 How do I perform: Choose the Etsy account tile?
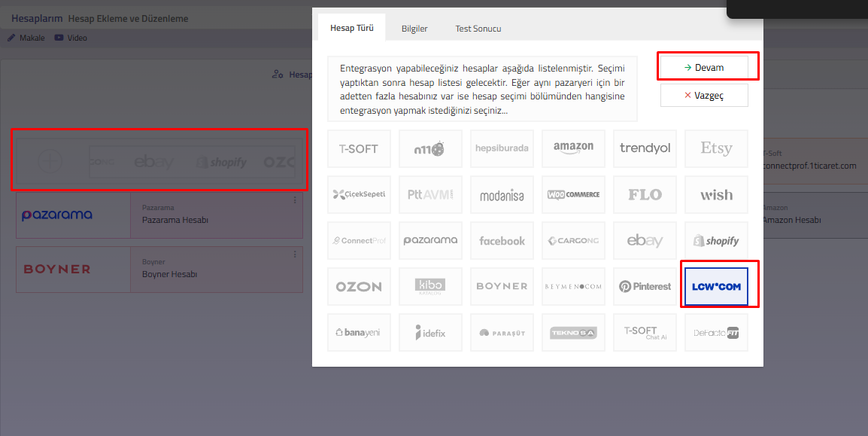[x=716, y=148]
